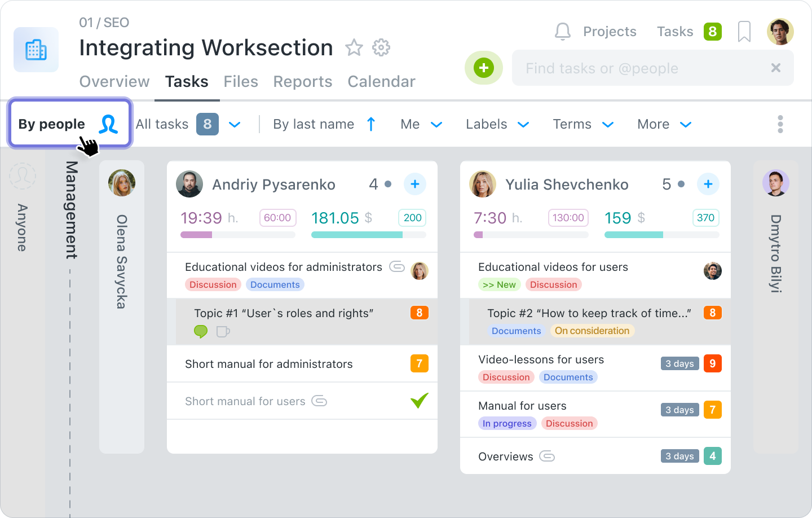Viewport: 812px width, 518px height.
Task: Open the notifications bell
Action: pos(562,32)
